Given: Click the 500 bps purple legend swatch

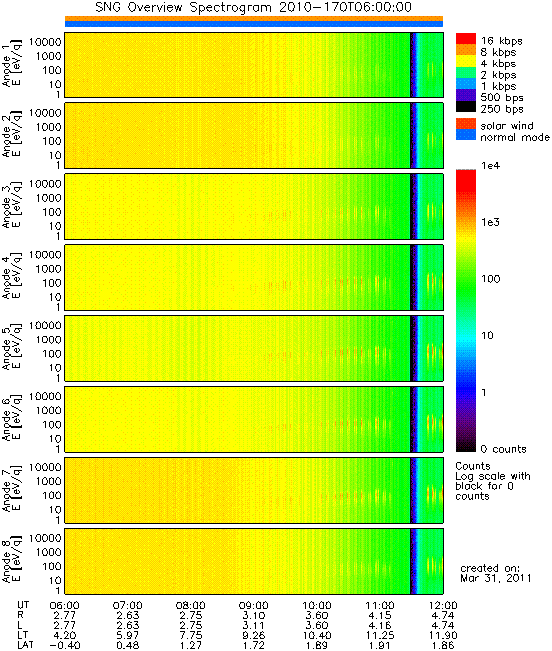Looking at the screenshot, I should (x=466, y=95).
